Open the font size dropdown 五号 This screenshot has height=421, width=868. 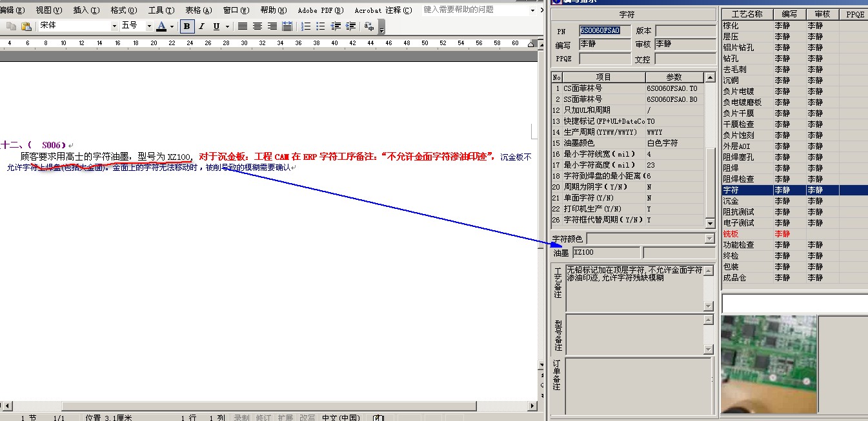tap(149, 26)
